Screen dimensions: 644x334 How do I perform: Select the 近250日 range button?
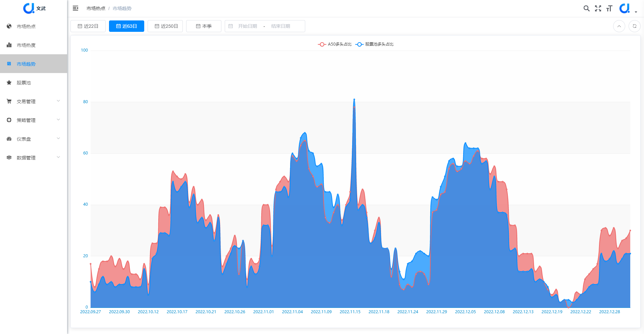[165, 26]
